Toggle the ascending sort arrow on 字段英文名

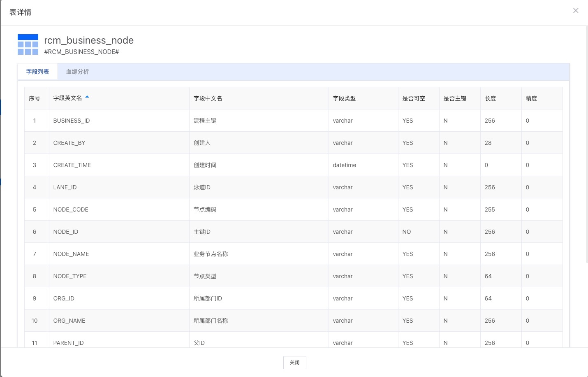pos(87,97)
